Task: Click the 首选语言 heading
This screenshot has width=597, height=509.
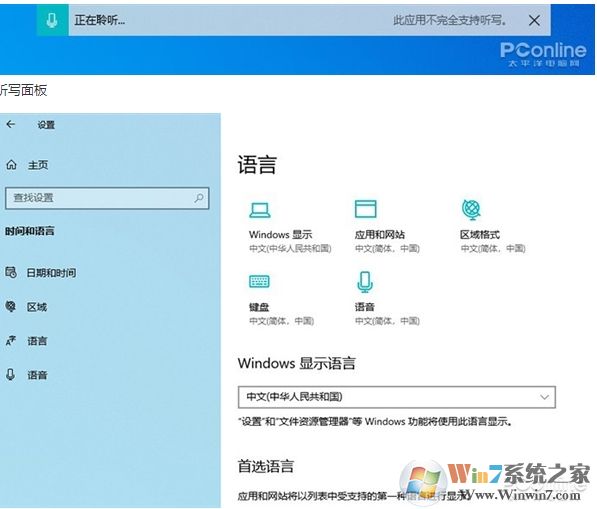Action: [x=266, y=466]
